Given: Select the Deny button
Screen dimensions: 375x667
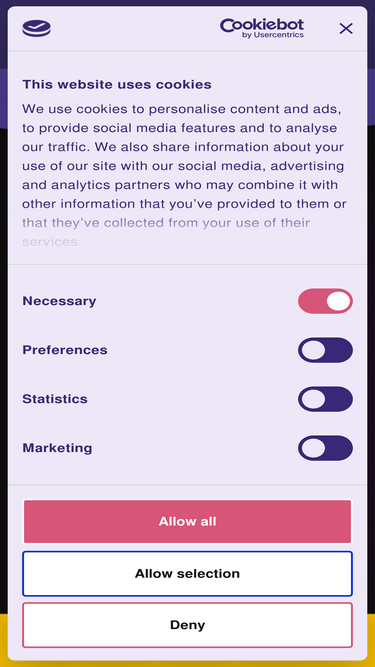Looking at the screenshot, I should tap(188, 625).
